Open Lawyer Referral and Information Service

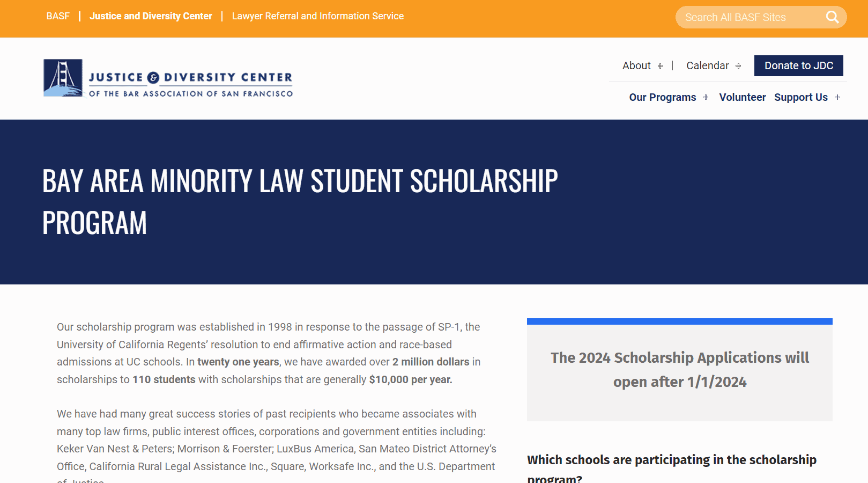(x=317, y=16)
